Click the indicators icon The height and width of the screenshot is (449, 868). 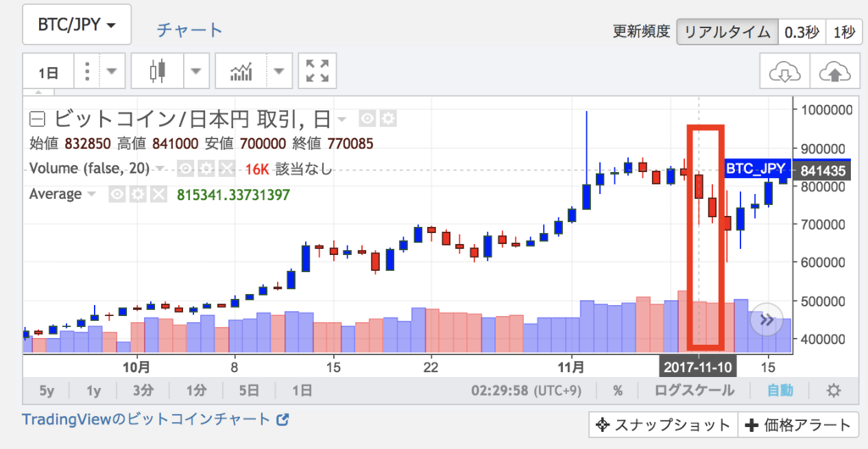242,71
